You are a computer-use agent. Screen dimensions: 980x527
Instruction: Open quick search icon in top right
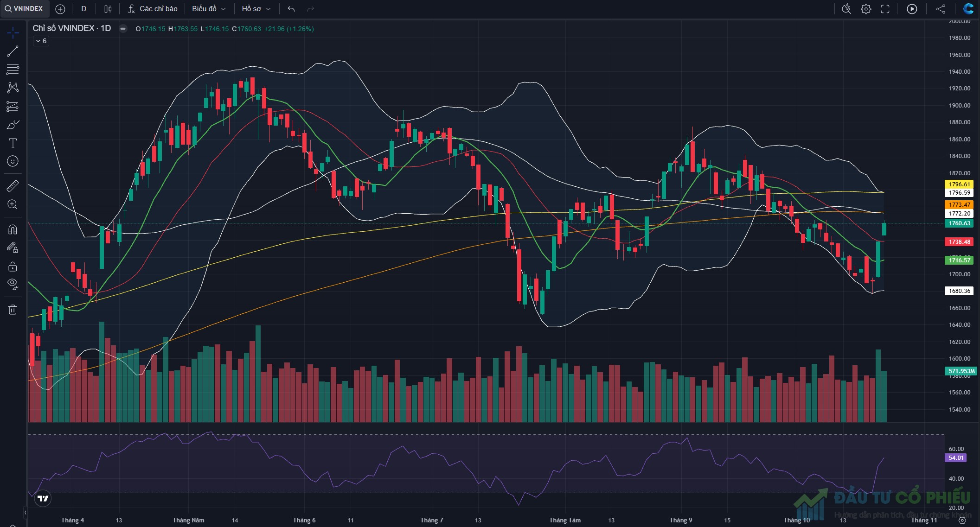[x=846, y=9]
